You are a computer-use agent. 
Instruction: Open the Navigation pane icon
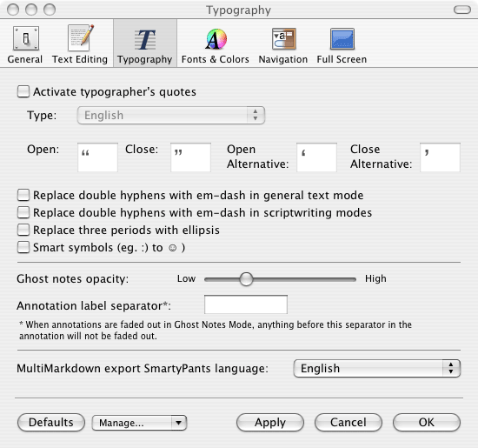(x=284, y=38)
